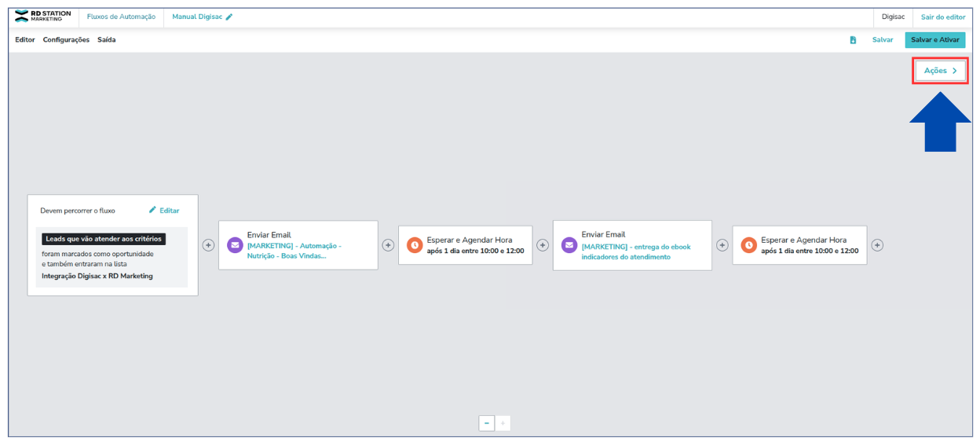Image resolution: width=980 pixels, height=444 pixels.
Task: Click the RD Station Marketing logo
Action: click(43, 17)
